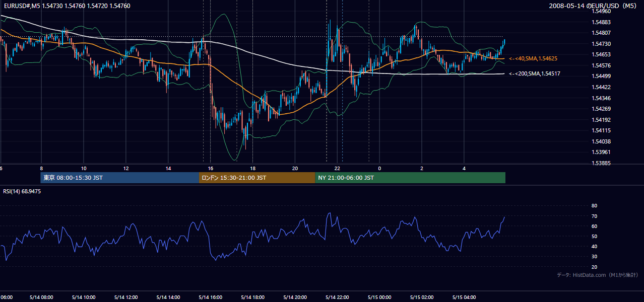The width and height of the screenshot is (644, 302).
Task: Click price axis label 1.54883
Action: click(x=601, y=22)
